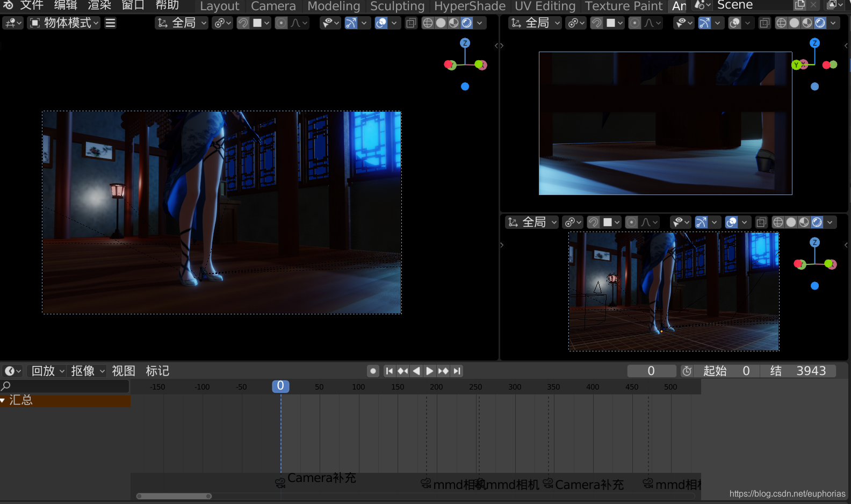Select rendered shading in main viewport

(466, 23)
